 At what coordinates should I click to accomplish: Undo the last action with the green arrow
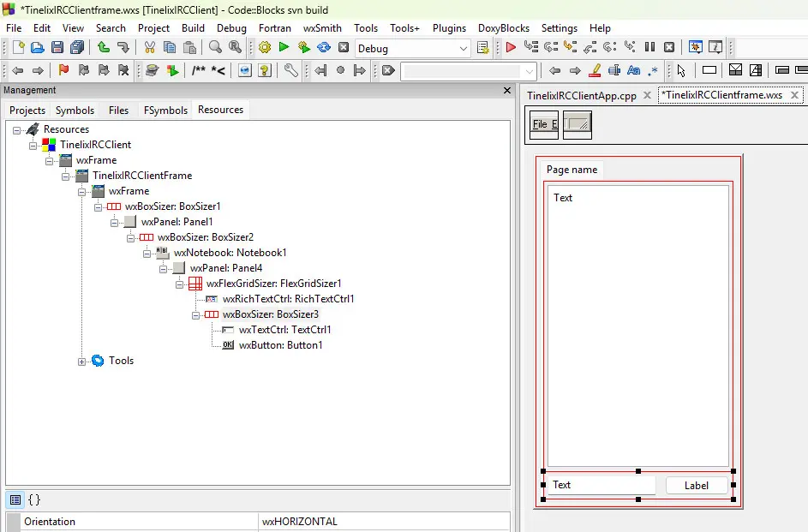coord(104,47)
